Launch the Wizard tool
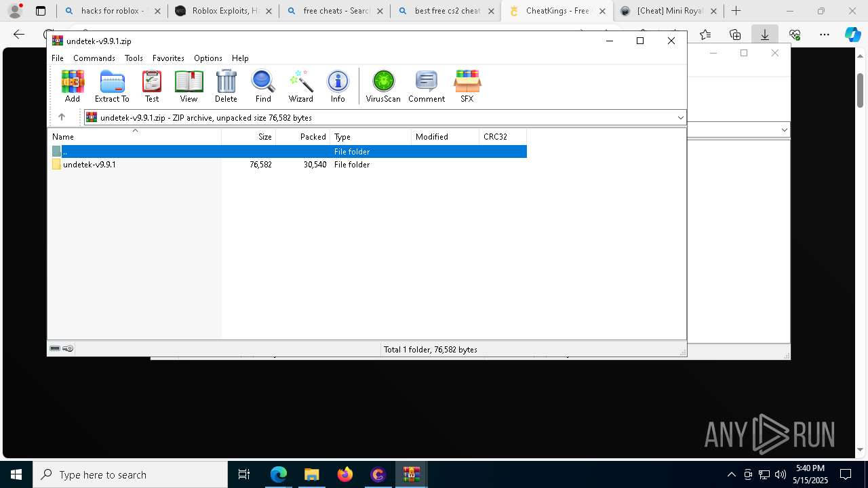Viewport: 868px width, 488px height. pyautogui.click(x=301, y=86)
